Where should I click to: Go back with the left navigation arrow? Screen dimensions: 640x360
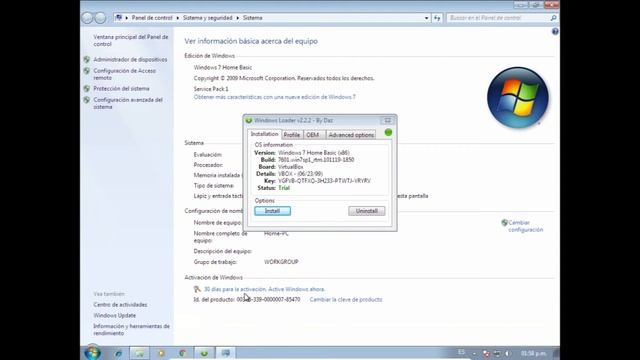(x=87, y=18)
